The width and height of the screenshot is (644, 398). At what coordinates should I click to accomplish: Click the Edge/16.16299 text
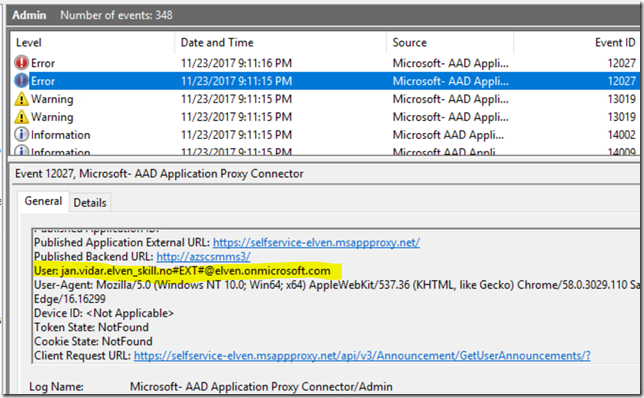(70, 299)
